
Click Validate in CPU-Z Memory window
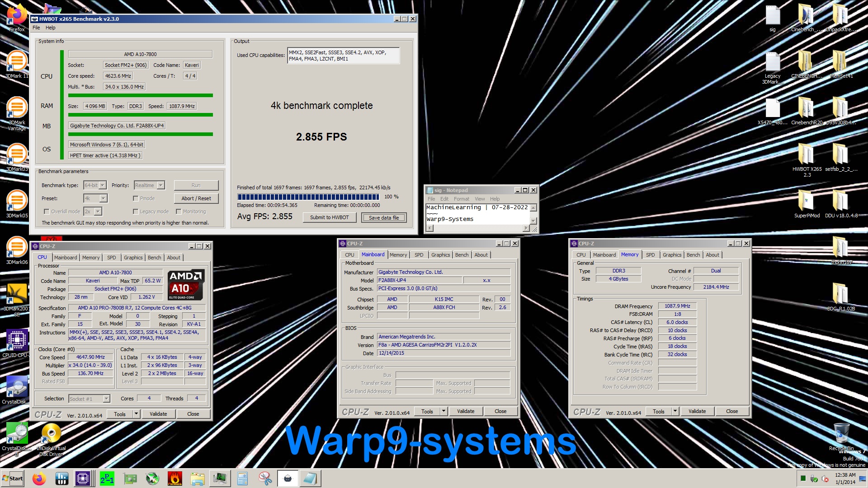(697, 411)
